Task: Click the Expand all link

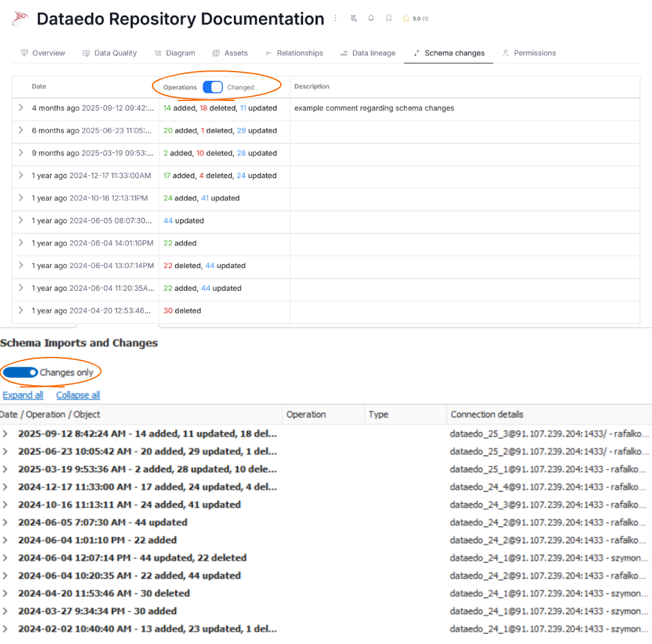Action: [x=23, y=395]
